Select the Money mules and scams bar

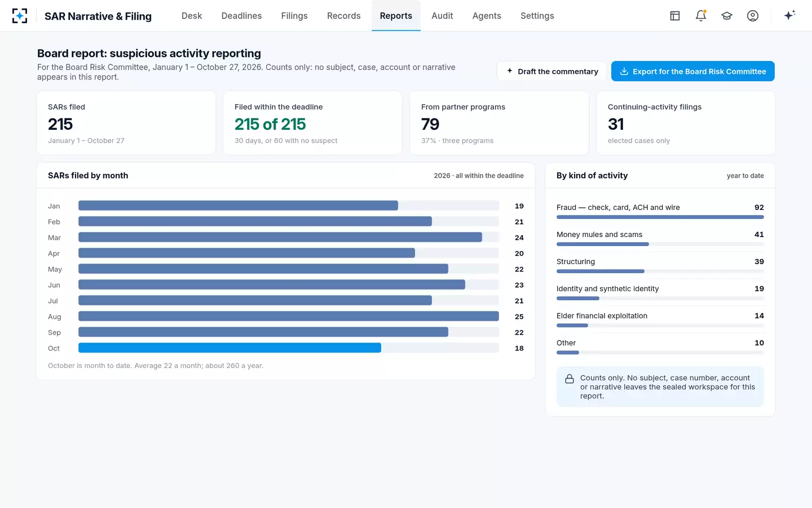click(x=603, y=244)
